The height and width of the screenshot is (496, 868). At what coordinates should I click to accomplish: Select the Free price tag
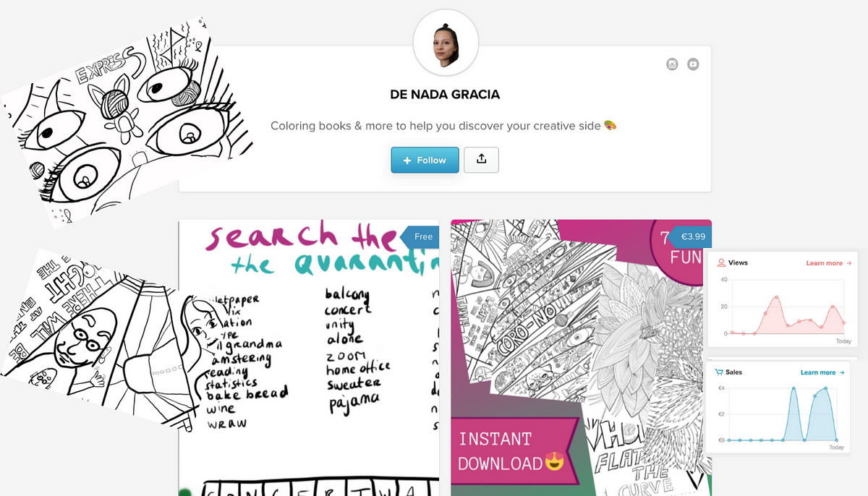pos(420,236)
